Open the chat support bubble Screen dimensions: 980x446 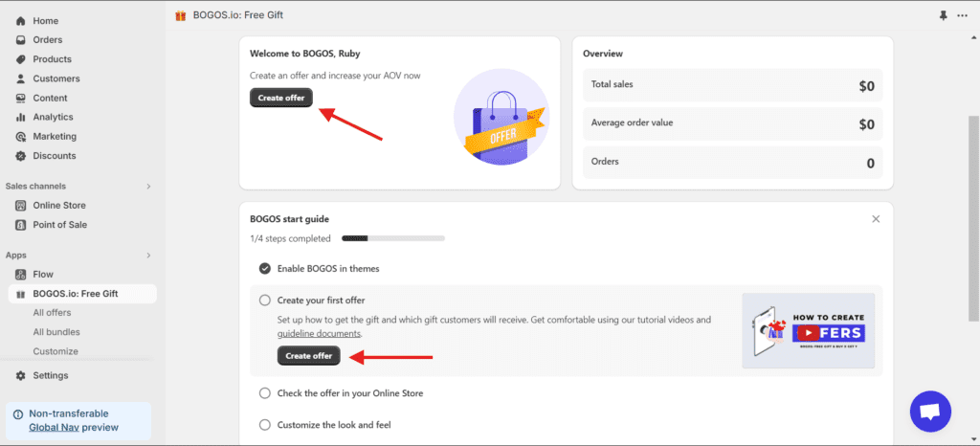click(x=930, y=412)
